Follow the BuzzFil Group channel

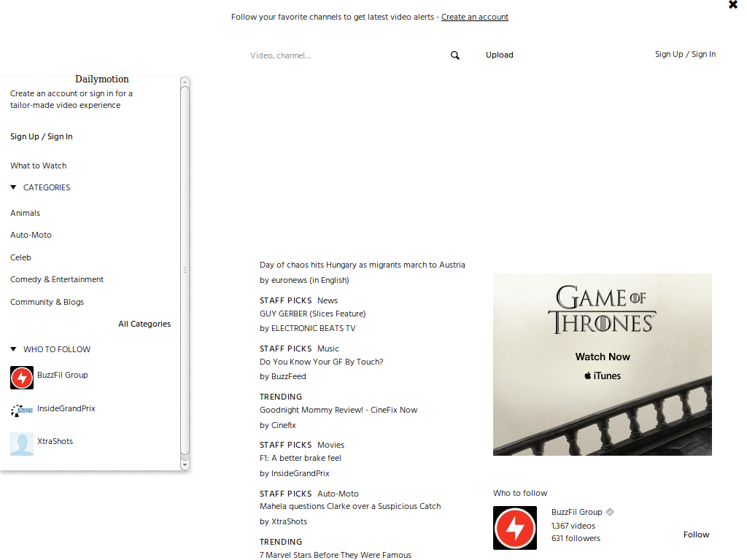pos(696,534)
